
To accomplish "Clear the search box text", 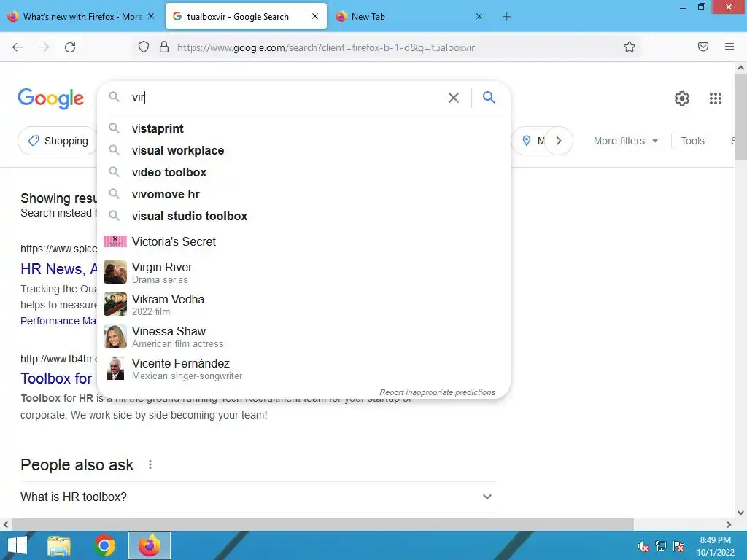I will 454,98.
